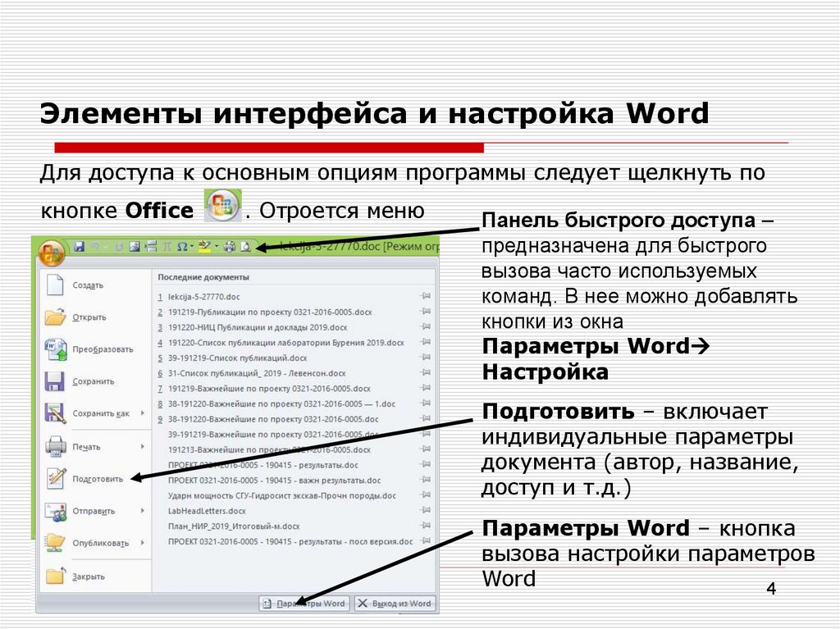Open 191220-НИЦ Публикации и доклады 2019.docx
This screenshot has height=629, width=840.
[x=257, y=327]
